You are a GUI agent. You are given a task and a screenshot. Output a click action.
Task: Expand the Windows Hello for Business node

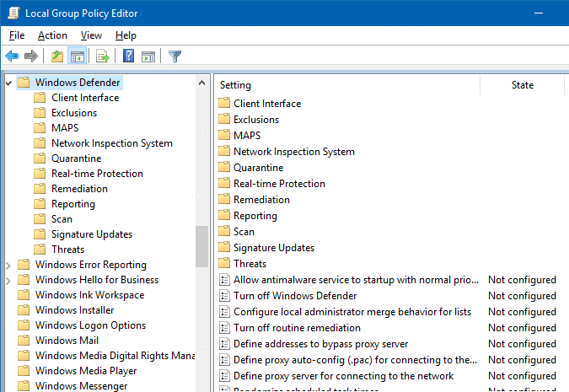click(x=8, y=281)
